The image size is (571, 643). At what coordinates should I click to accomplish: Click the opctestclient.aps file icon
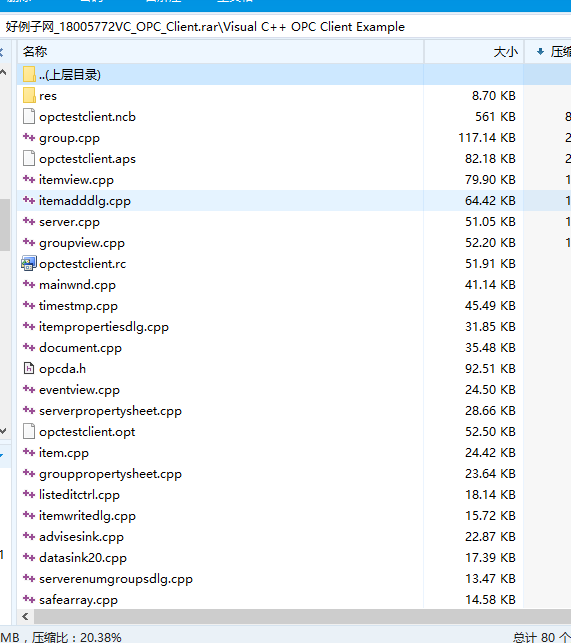29,158
